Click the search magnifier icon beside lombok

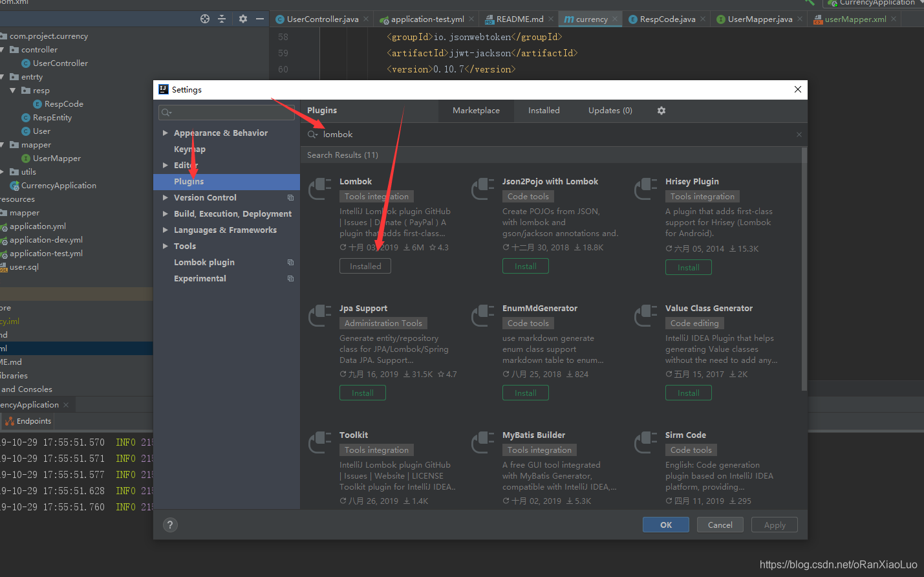click(x=313, y=135)
